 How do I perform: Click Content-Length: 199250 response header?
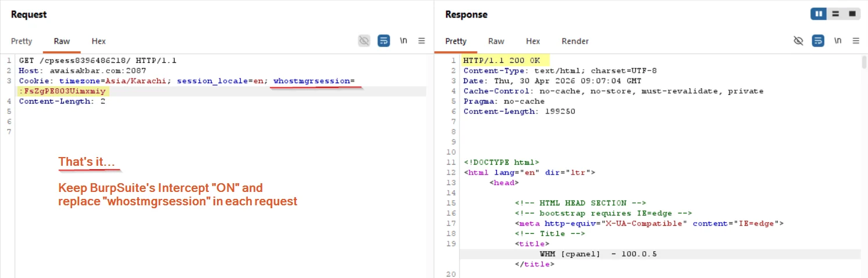[x=519, y=111]
